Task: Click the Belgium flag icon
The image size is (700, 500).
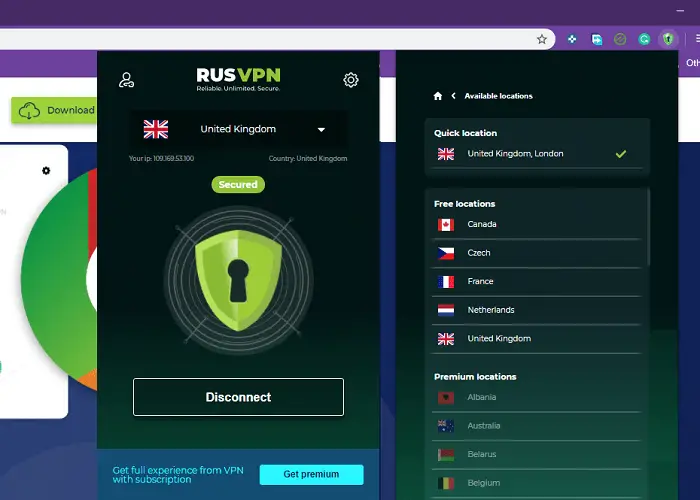Action: [x=446, y=483]
